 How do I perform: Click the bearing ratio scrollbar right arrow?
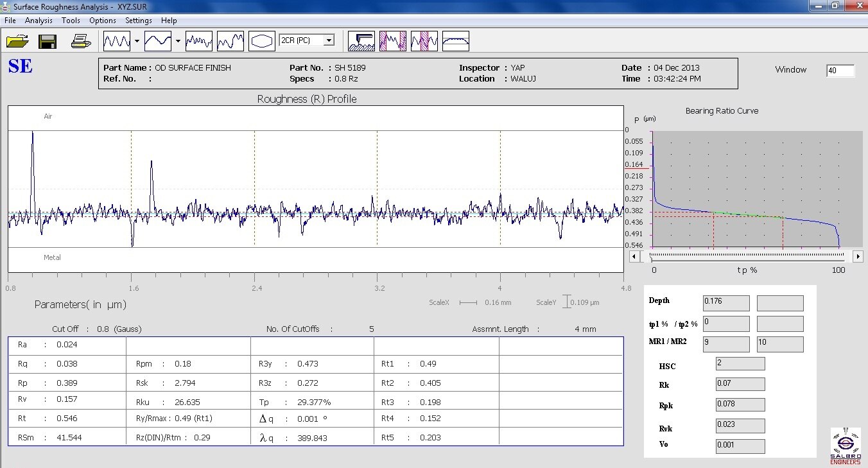coord(858,256)
